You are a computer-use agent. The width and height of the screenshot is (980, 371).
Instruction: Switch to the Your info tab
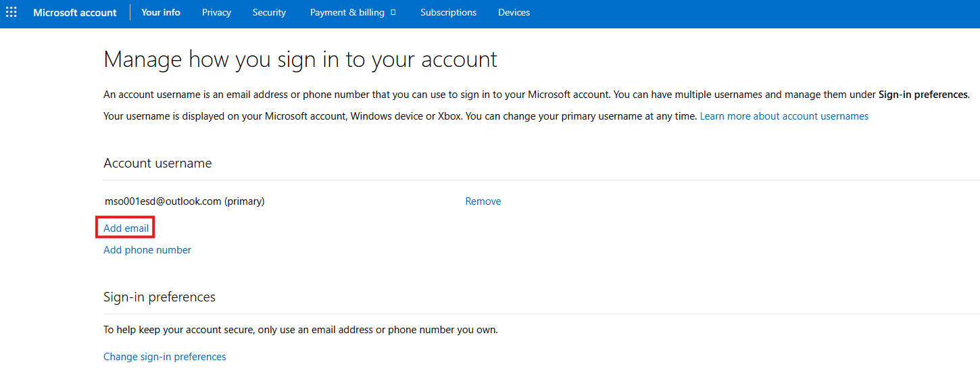tap(161, 12)
